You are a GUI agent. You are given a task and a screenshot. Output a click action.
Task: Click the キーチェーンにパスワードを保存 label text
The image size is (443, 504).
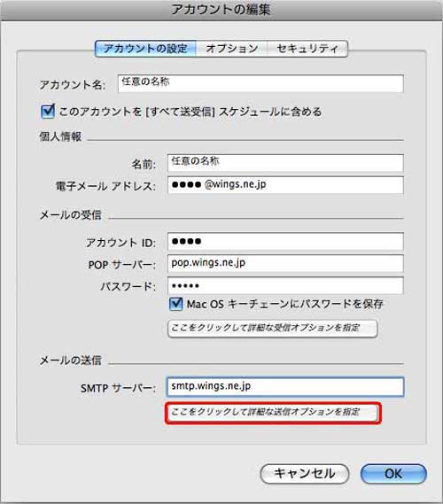tap(284, 304)
